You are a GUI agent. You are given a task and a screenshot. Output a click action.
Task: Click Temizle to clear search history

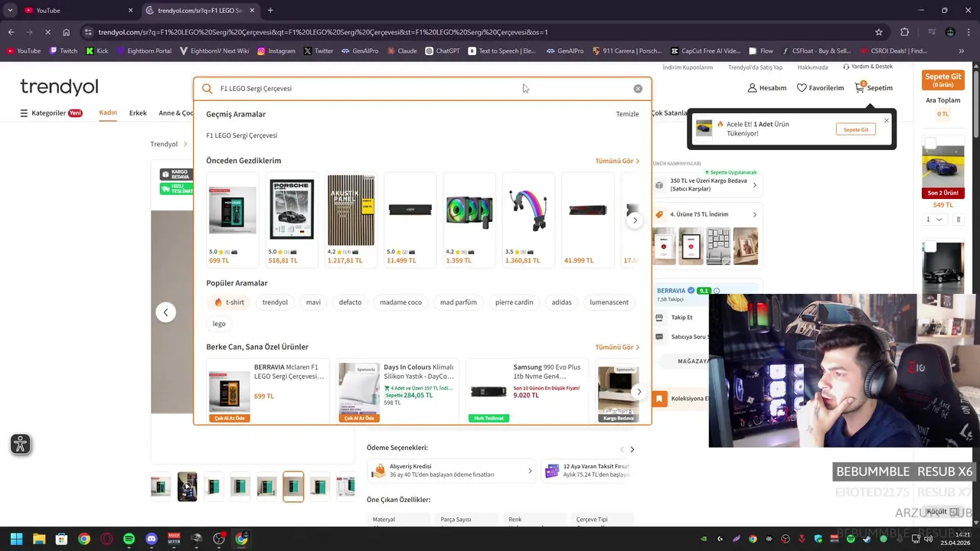pyautogui.click(x=627, y=114)
